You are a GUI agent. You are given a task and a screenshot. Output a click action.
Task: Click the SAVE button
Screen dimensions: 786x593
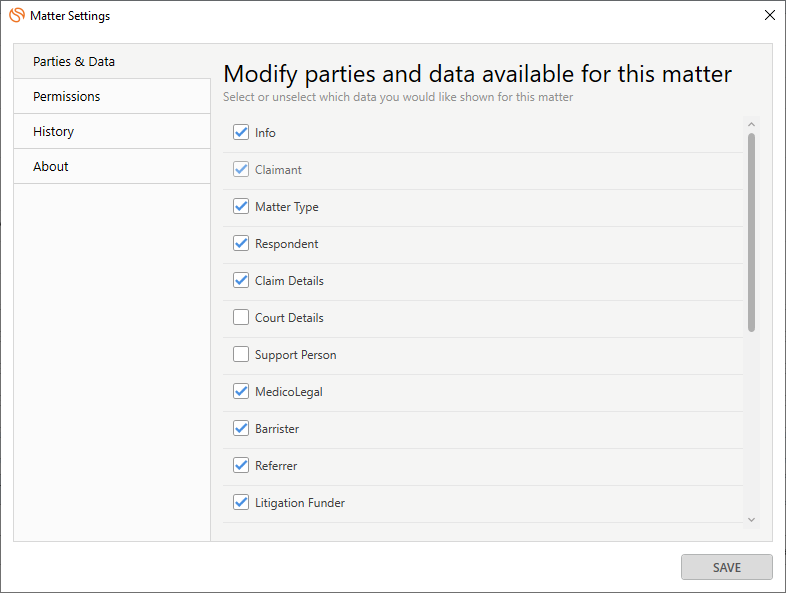(x=726, y=567)
